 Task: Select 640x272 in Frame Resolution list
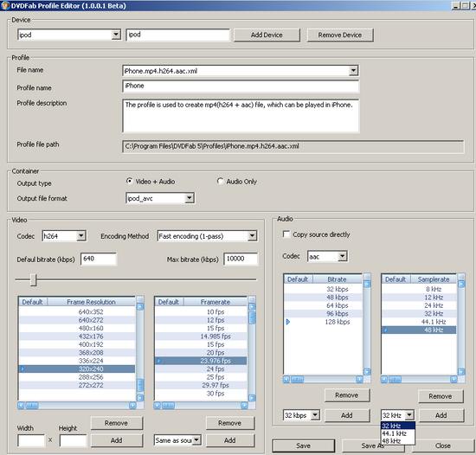77,320
